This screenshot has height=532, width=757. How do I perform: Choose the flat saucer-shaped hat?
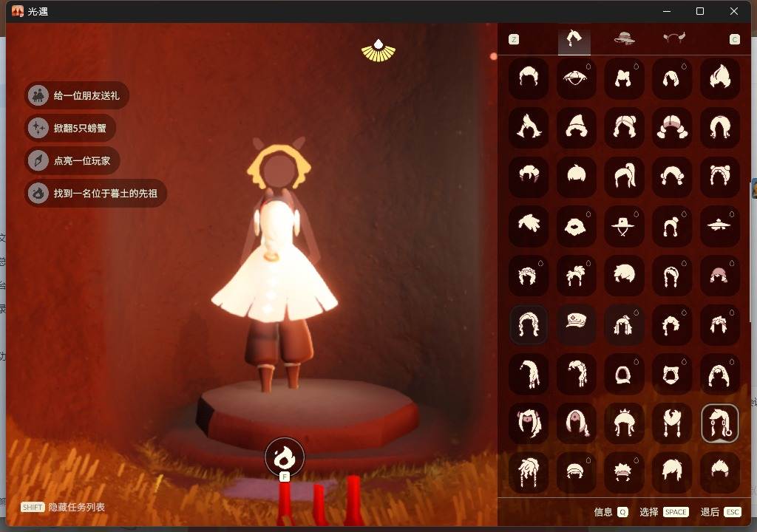click(x=719, y=226)
